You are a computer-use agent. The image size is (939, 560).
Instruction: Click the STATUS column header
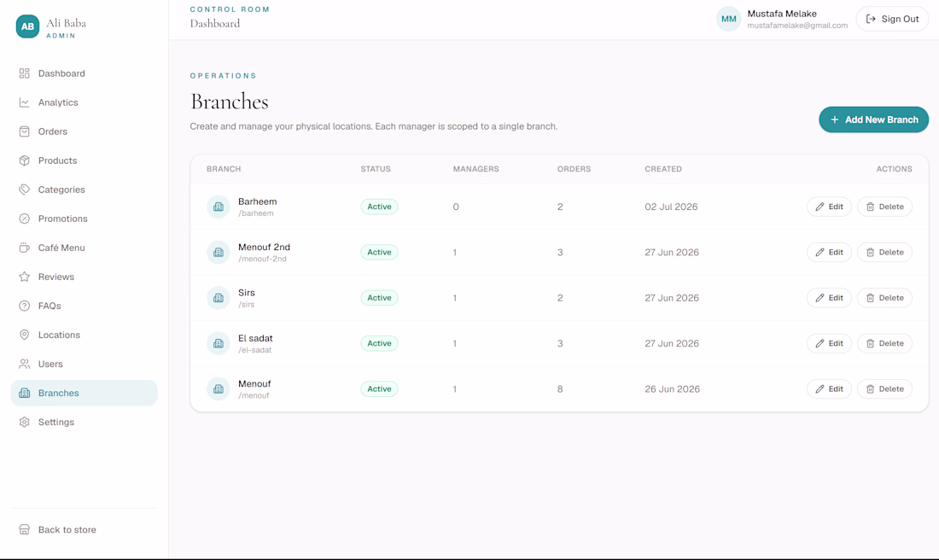376,169
